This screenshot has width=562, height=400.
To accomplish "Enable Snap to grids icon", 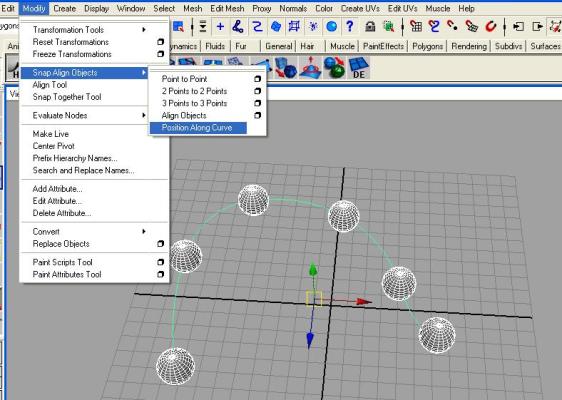I will pyautogui.click(x=416, y=27).
